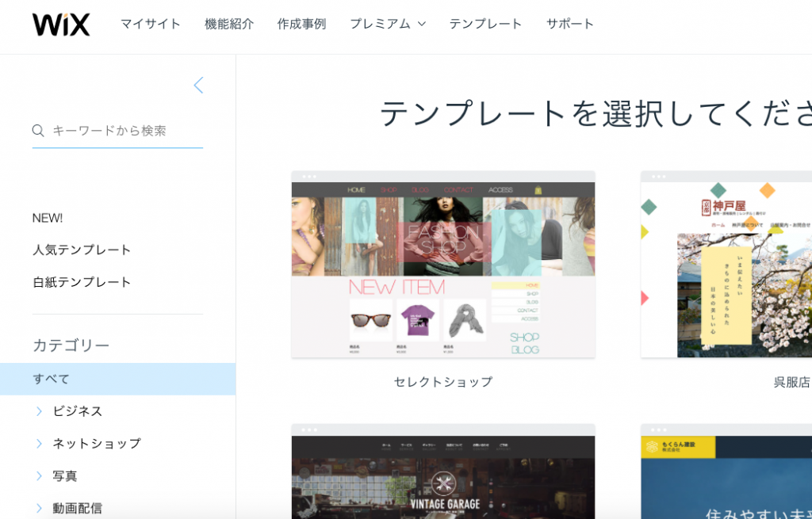Screen dimensions: 812x519
Task: Click the Wix logo
Action: click(61, 25)
